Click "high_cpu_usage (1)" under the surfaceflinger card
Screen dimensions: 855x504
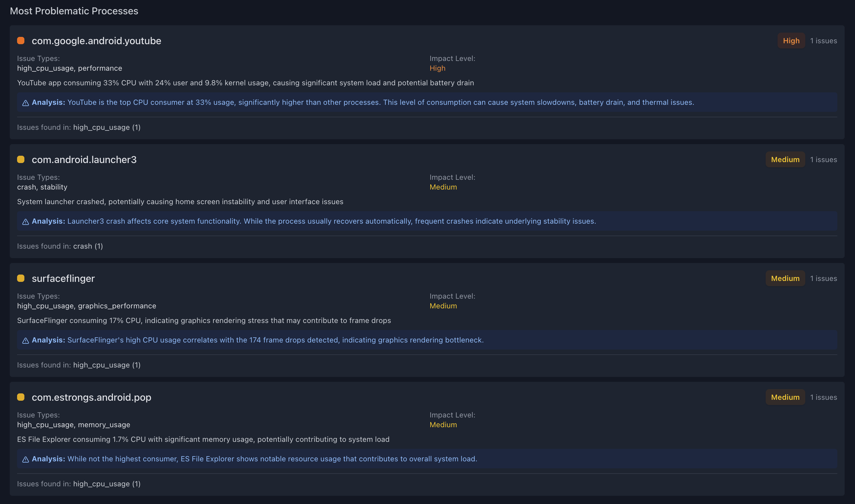(x=107, y=365)
